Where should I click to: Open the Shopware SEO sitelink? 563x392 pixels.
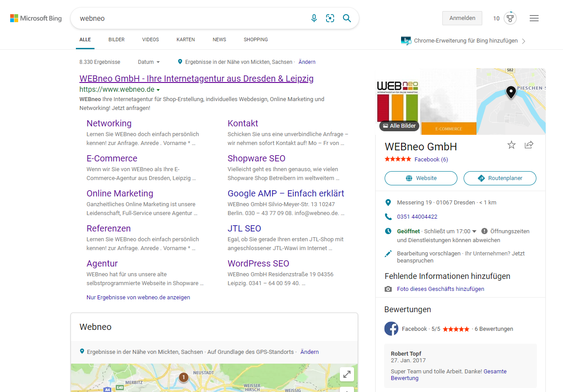[256, 158]
